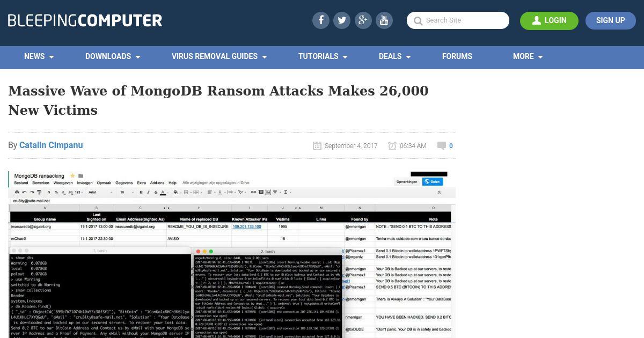Click the clock icon beside 06:34 AM

392,146
